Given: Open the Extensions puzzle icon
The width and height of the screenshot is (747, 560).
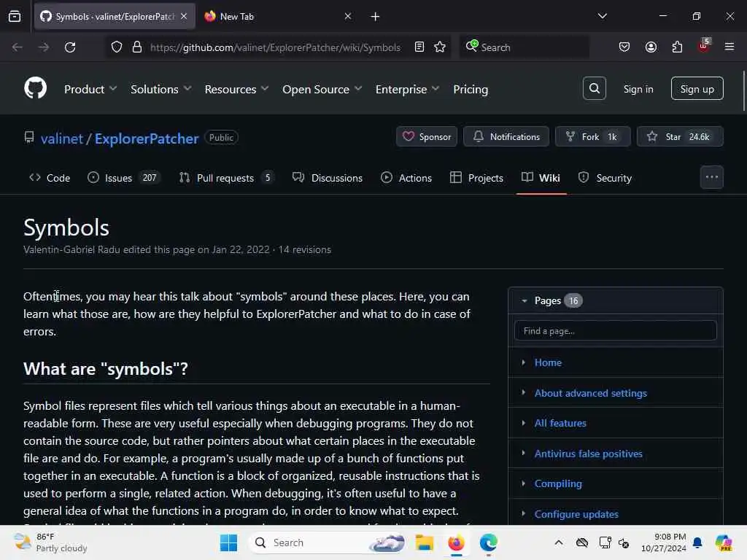Looking at the screenshot, I should pos(677,47).
